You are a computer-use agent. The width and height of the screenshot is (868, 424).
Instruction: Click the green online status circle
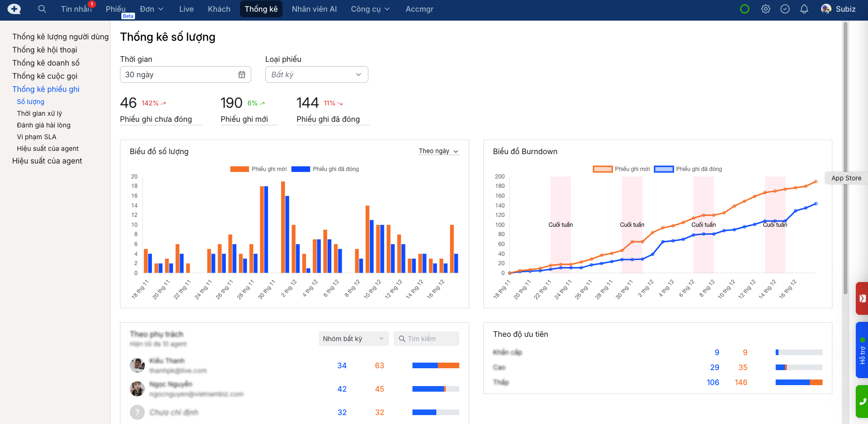pyautogui.click(x=744, y=9)
